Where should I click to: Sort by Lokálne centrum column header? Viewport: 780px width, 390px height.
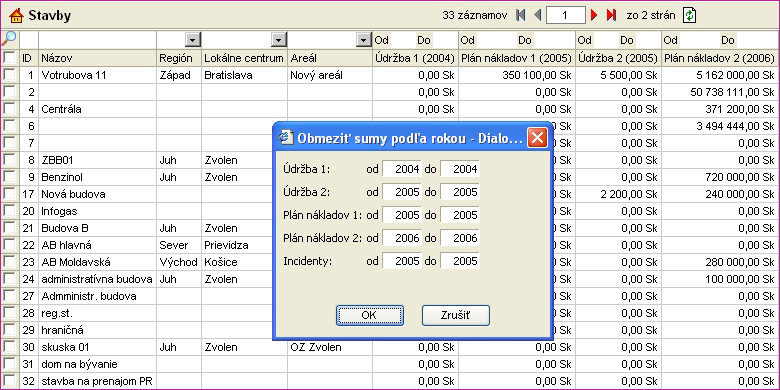(244, 58)
